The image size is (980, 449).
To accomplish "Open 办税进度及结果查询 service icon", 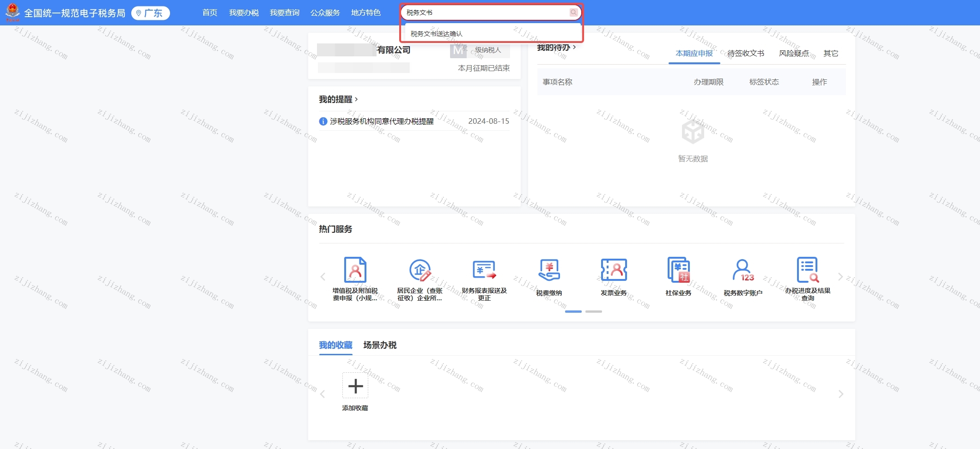I will (808, 270).
